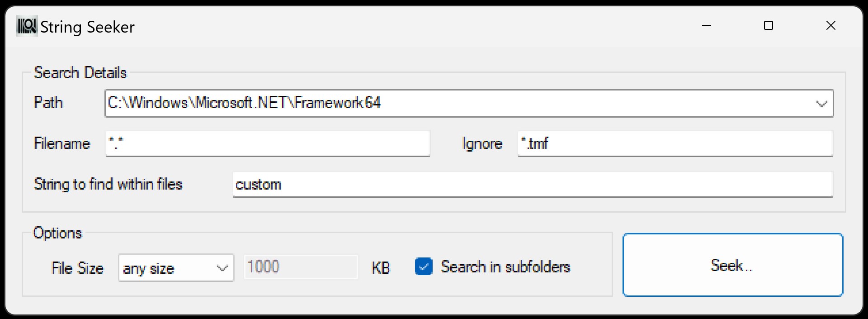Click the Search Details group label

(x=80, y=72)
